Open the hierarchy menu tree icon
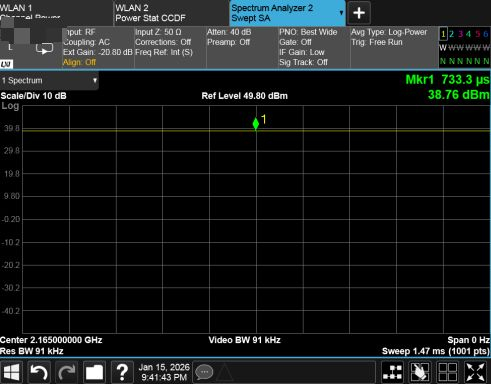 click(x=392, y=372)
